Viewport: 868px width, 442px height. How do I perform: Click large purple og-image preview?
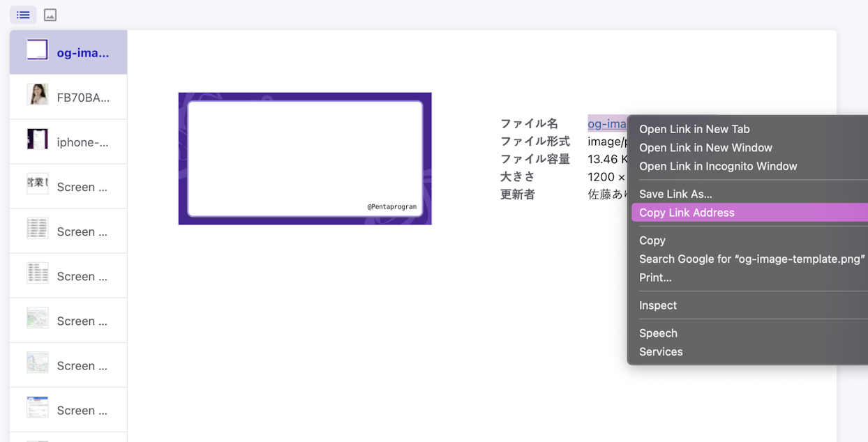point(305,158)
